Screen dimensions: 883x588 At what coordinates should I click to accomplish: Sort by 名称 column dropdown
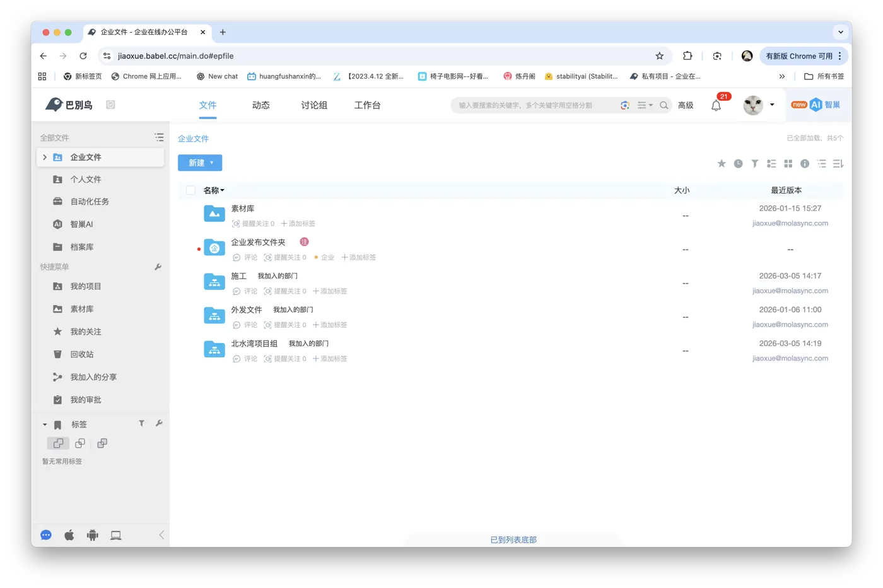(x=214, y=190)
